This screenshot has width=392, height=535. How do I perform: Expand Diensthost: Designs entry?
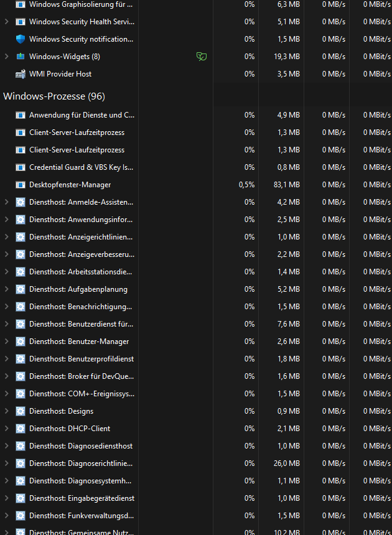6,411
